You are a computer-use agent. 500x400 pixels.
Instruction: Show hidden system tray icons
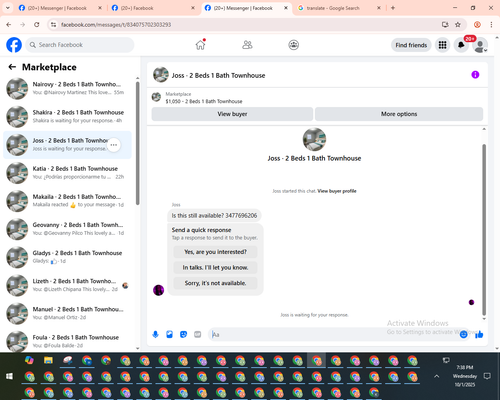click(x=436, y=376)
